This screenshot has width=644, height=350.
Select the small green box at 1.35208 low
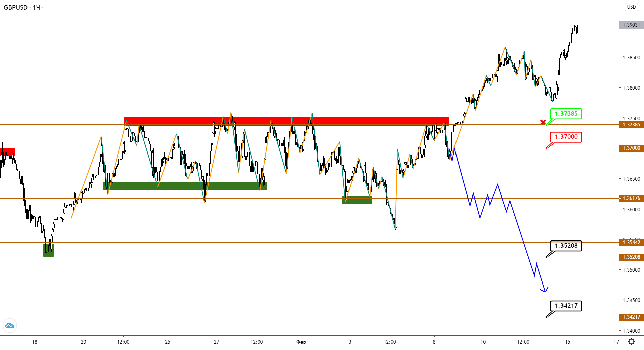click(48, 250)
